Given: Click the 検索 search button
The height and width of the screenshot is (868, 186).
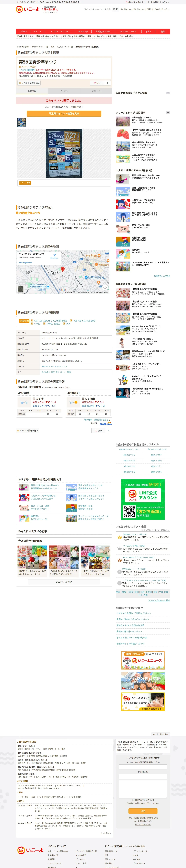Looking at the screenshot, I should coord(115,9).
